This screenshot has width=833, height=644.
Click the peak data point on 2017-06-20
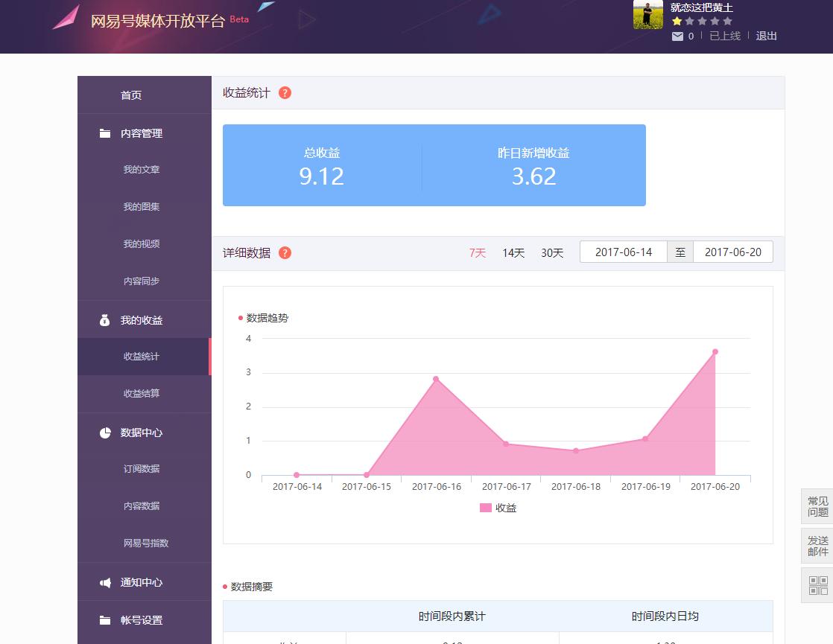(x=716, y=350)
